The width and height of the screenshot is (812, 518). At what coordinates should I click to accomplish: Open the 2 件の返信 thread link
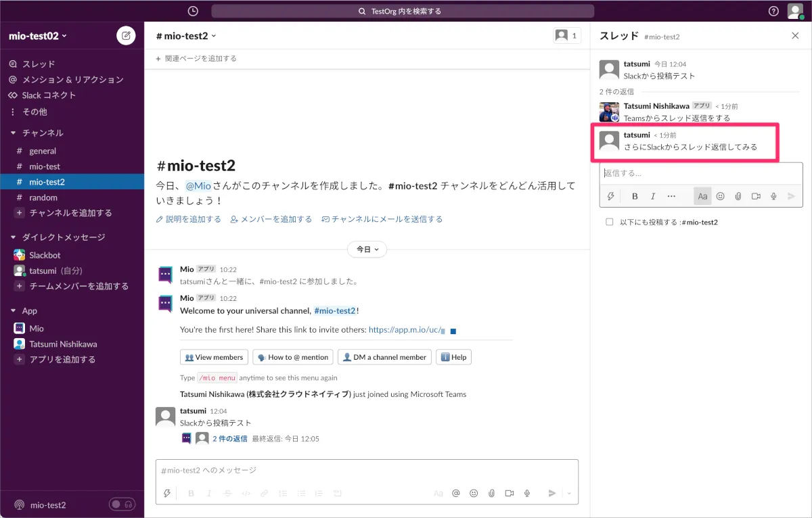pos(229,439)
